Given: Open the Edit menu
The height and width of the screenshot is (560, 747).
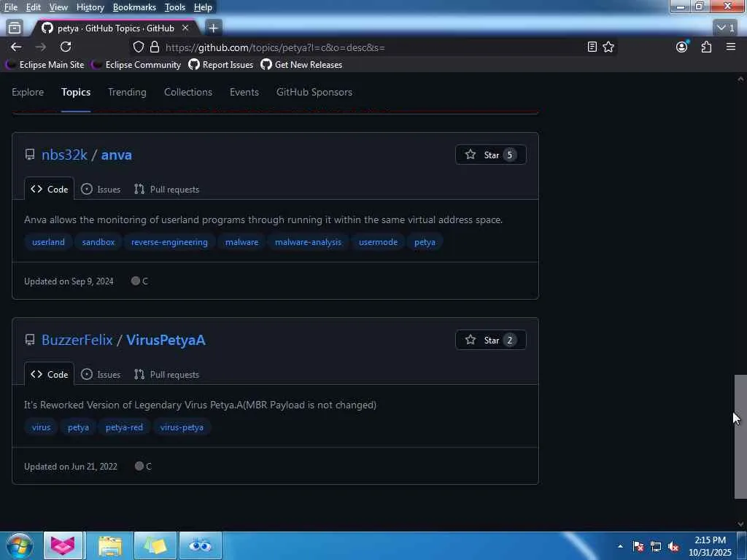Looking at the screenshot, I should pos(33,7).
